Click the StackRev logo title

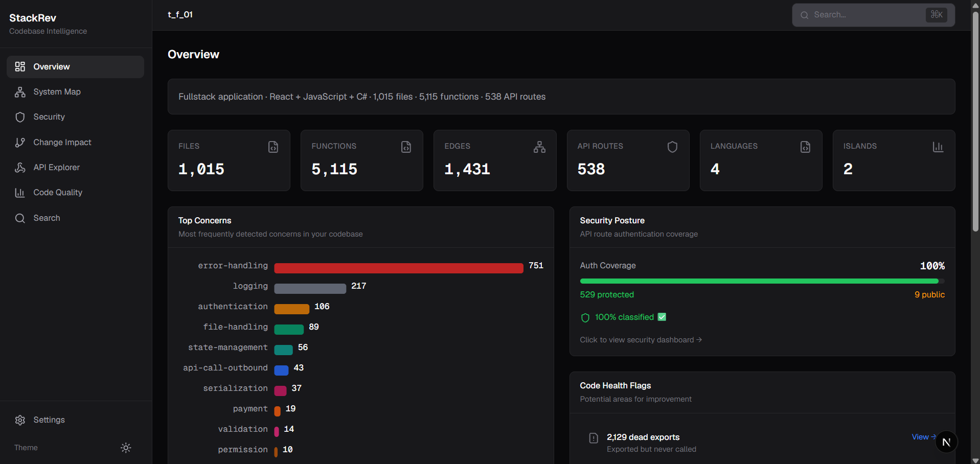(x=33, y=18)
